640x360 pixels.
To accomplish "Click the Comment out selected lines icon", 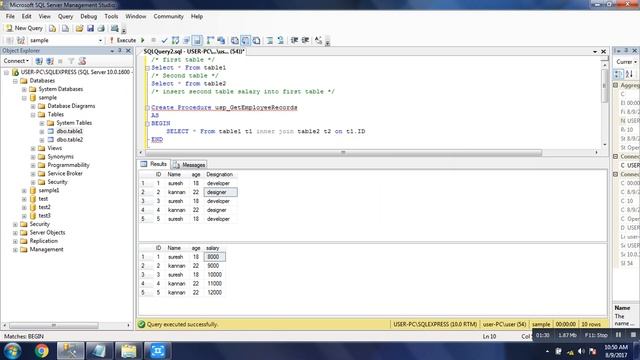I will pos(270,40).
